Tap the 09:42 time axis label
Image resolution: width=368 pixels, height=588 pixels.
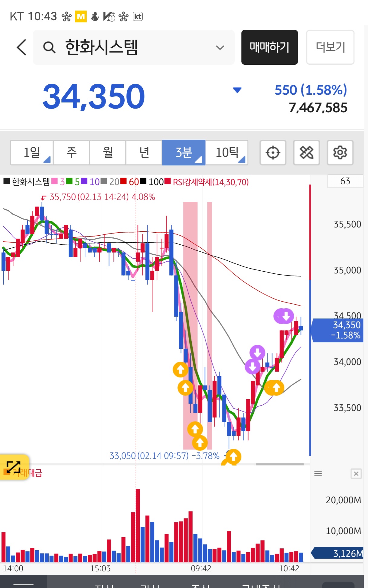[201, 568]
